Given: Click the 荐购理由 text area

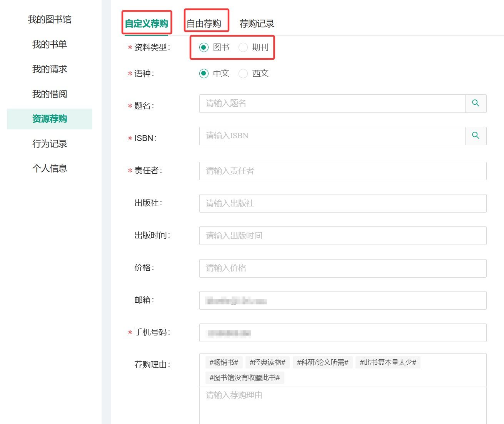Looking at the screenshot, I should pos(342,404).
